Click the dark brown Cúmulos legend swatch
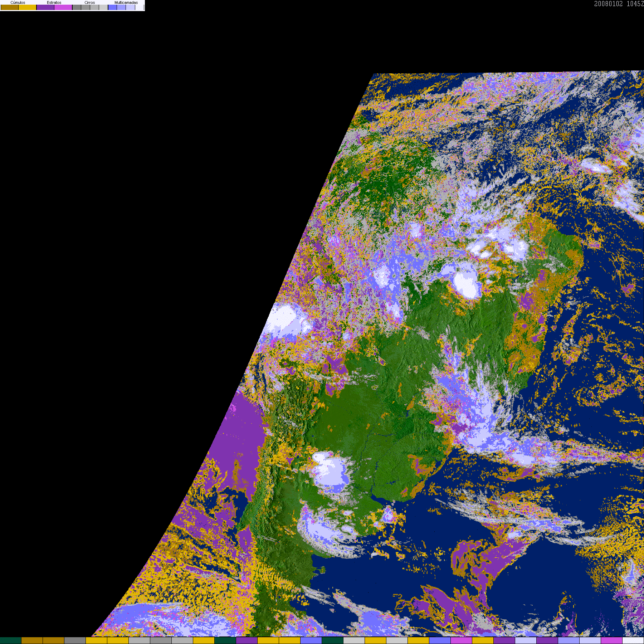The width and height of the screenshot is (644, 644). [10, 8]
